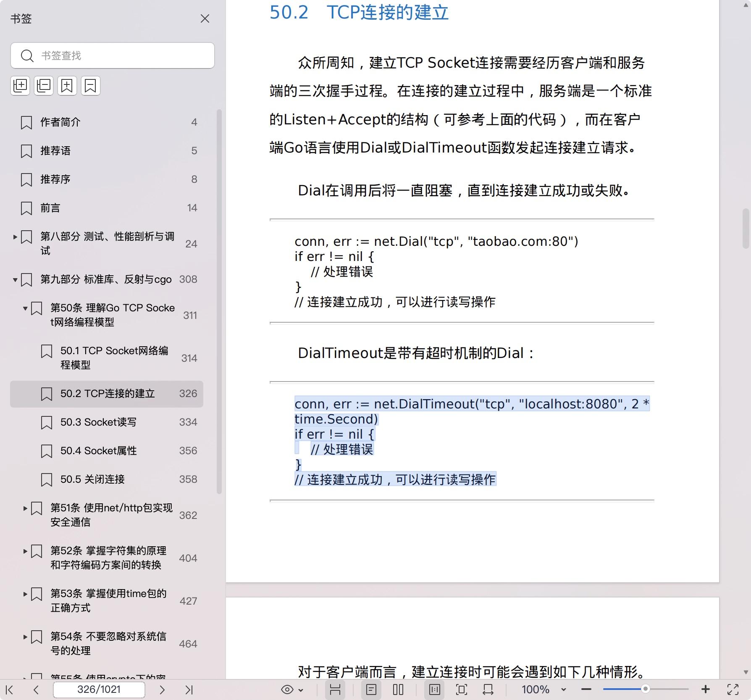The height and width of the screenshot is (700, 751).
Task: Open 第53条 掌握使用time包 bookmark text
Action: pos(108,601)
